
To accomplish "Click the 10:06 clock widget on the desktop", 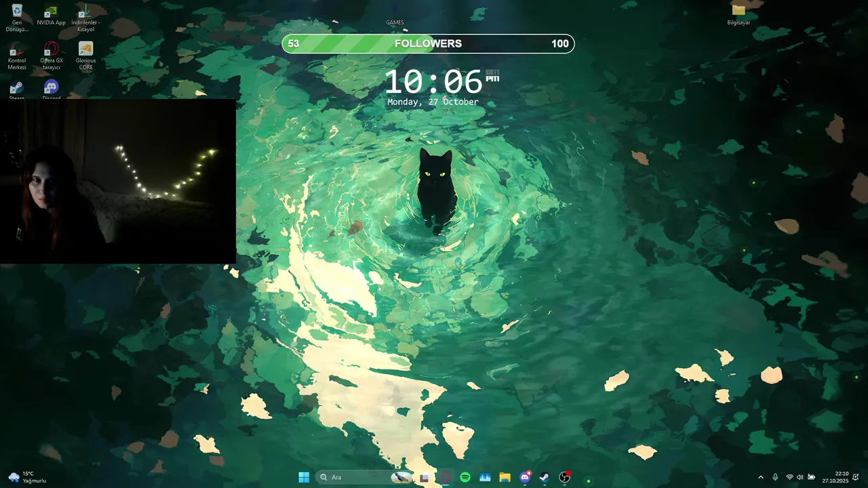I will (441, 82).
